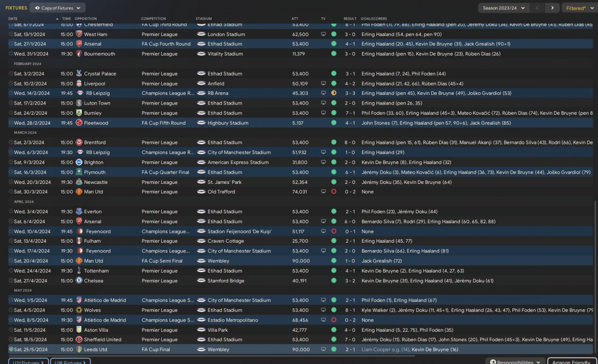Click the Burnley club badge

[79, 113]
